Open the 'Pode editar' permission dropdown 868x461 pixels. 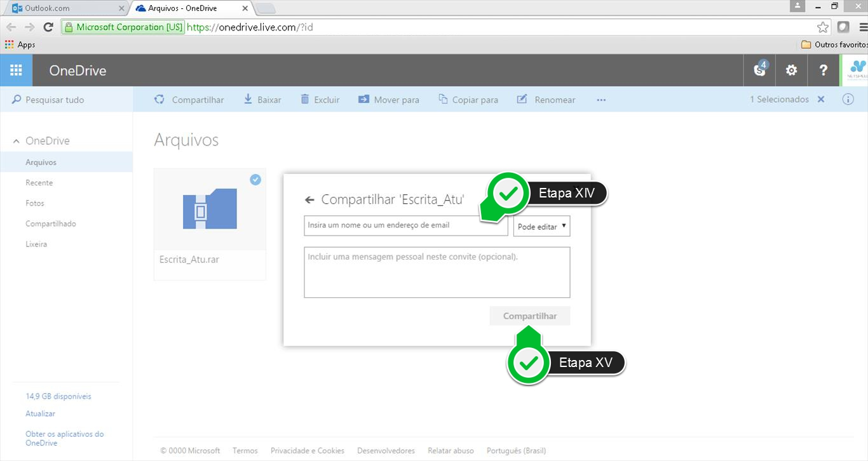(x=541, y=227)
